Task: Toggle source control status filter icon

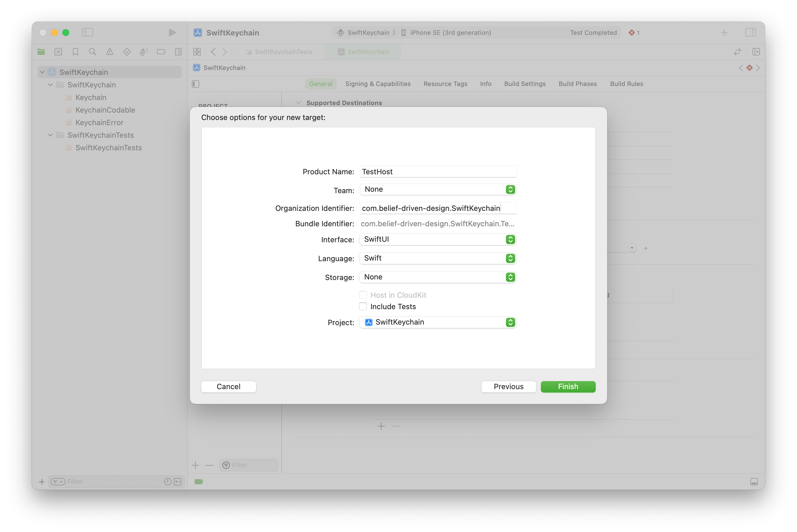Action: 178,481
